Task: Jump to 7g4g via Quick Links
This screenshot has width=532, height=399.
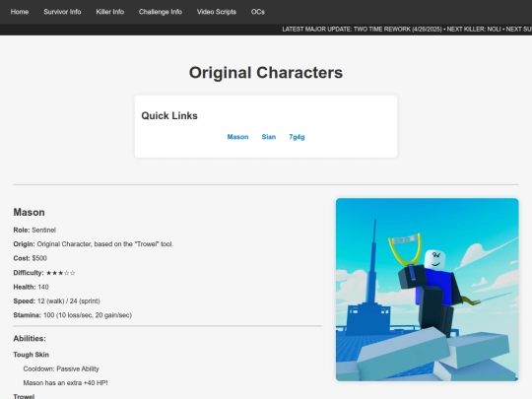Action: tap(297, 137)
